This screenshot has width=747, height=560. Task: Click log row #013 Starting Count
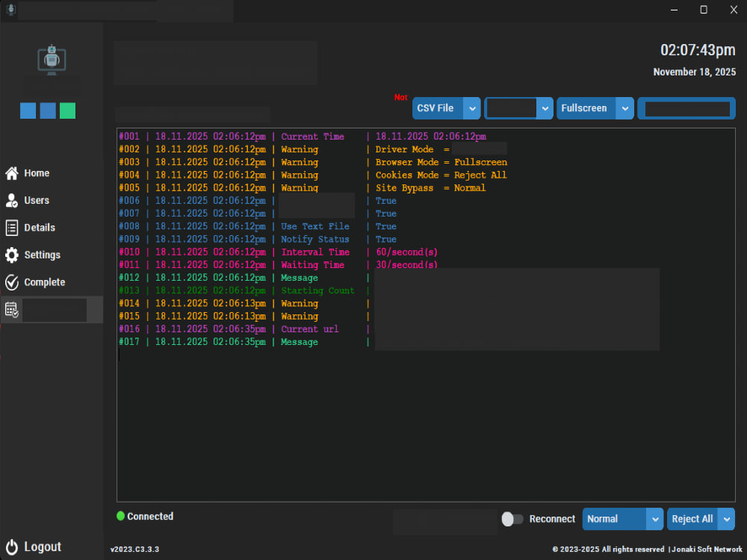pos(244,291)
